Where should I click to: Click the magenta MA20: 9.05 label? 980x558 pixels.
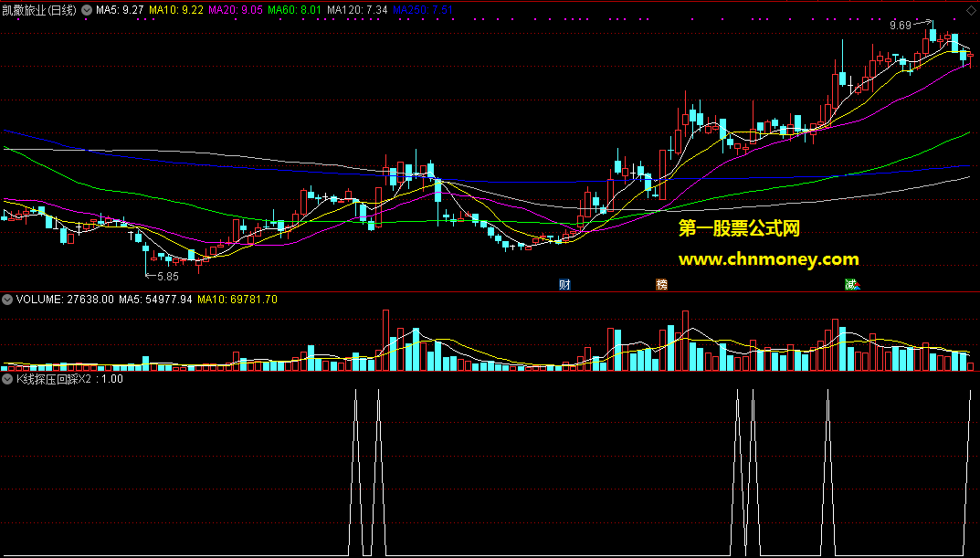236,10
